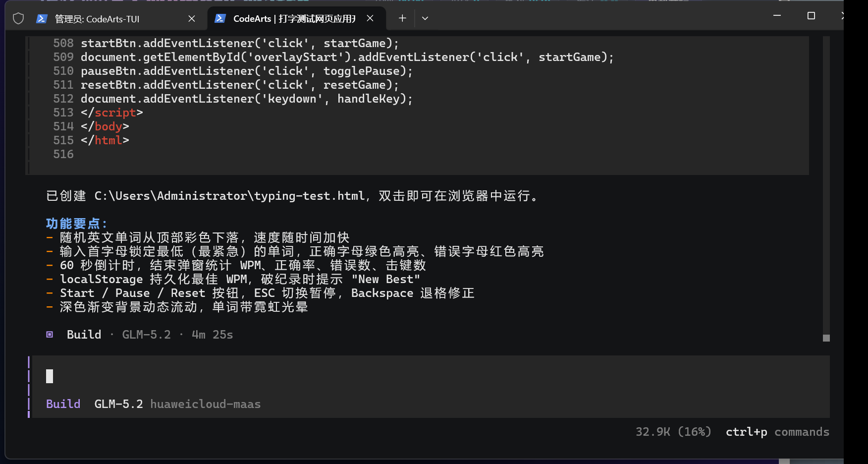Image resolution: width=868 pixels, height=464 pixels.
Task: Maximize the terminal window
Action: 811,16
